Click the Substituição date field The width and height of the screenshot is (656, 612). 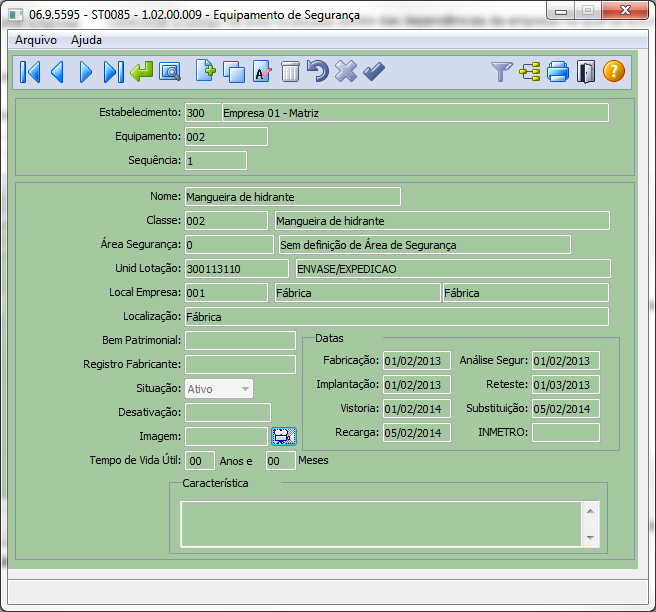(x=566, y=409)
